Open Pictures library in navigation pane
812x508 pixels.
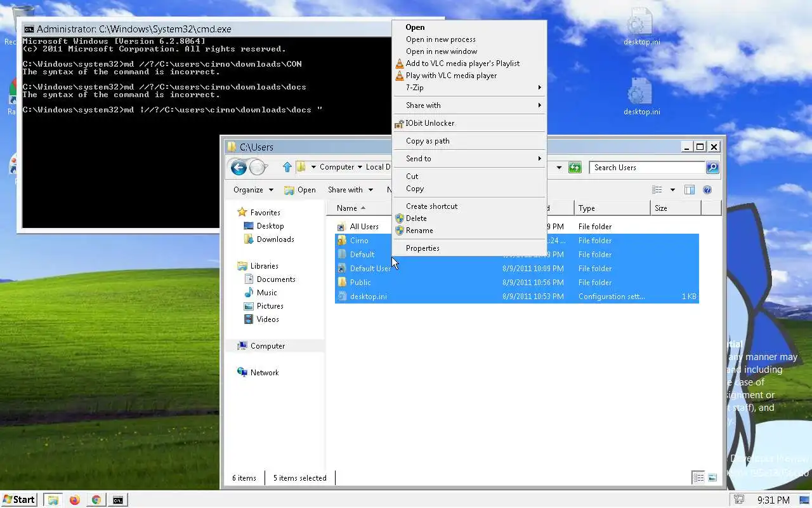tap(270, 306)
